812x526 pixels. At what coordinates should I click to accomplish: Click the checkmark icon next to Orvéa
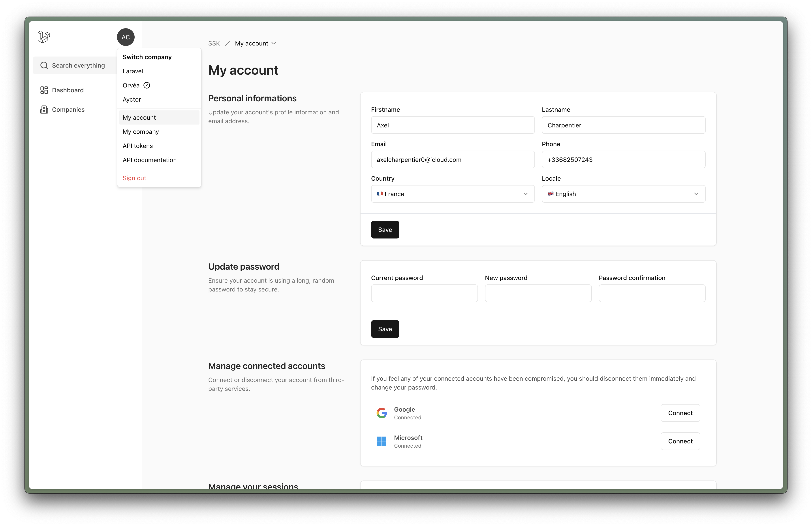147,85
